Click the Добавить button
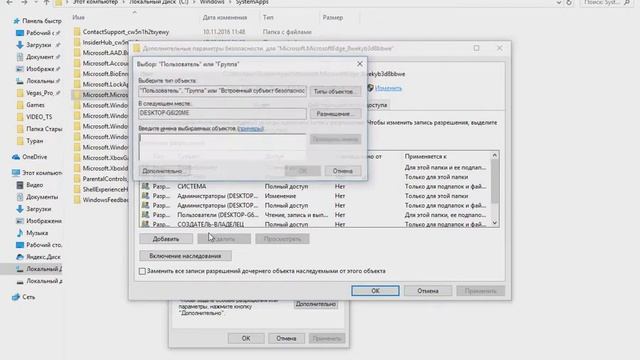 (x=166, y=239)
